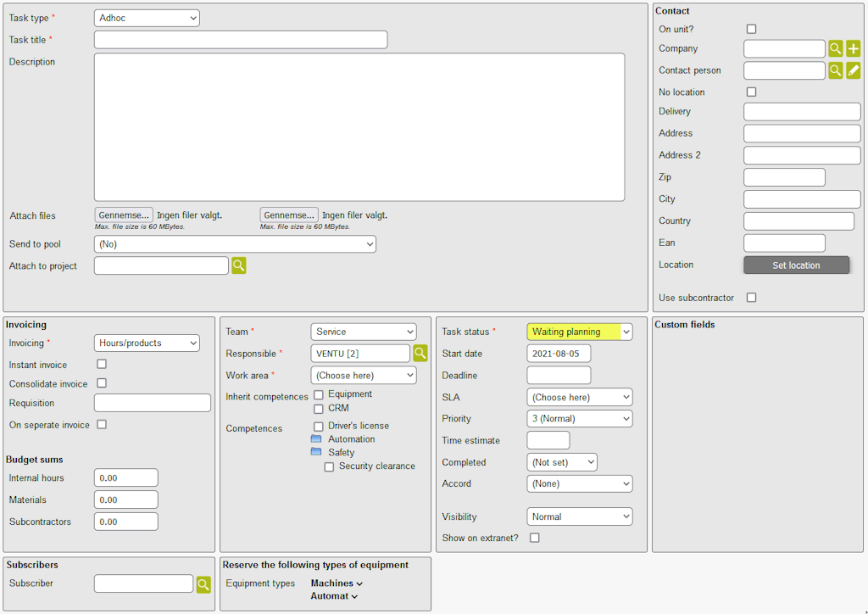Viewport: 868px width, 614px height.
Task: Open project search next to Attach to project
Action: point(239,266)
